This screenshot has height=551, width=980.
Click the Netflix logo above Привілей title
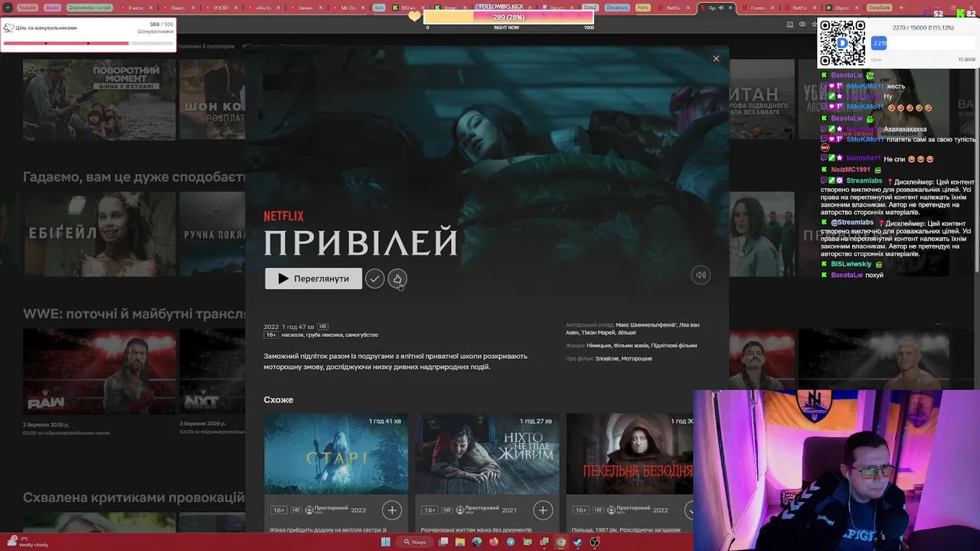(283, 217)
